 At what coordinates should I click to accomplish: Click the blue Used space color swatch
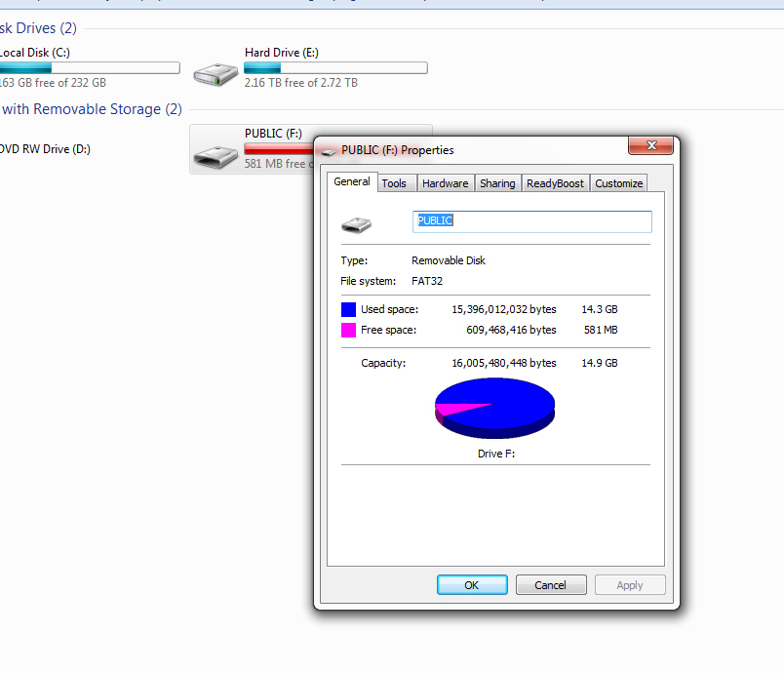coord(348,309)
